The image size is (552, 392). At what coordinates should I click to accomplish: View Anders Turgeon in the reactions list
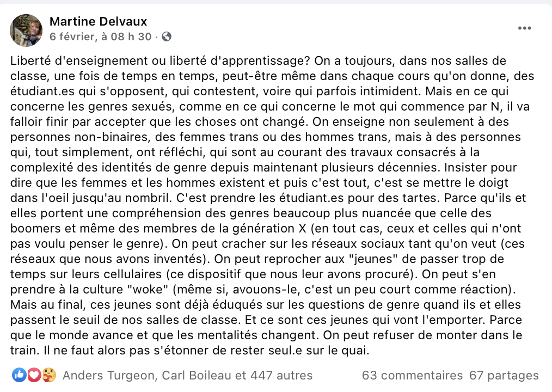pyautogui.click(x=109, y=376)
